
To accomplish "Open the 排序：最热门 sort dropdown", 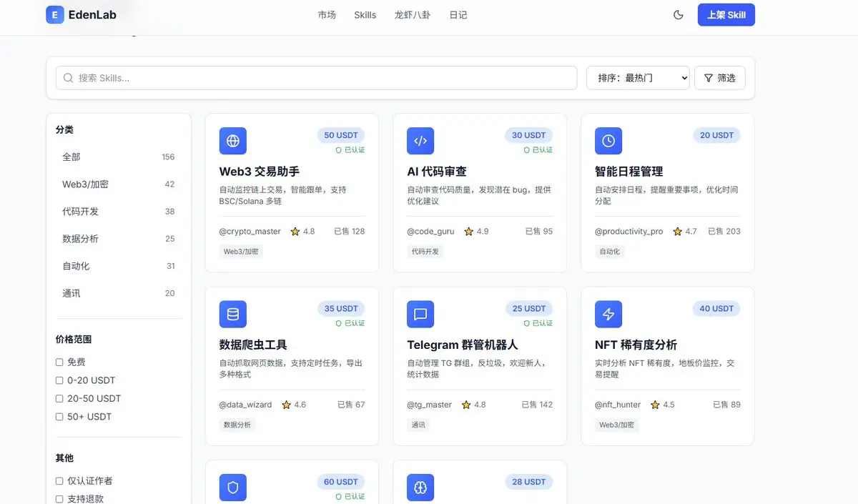I will pyautogui.click(x=638, y=78).
